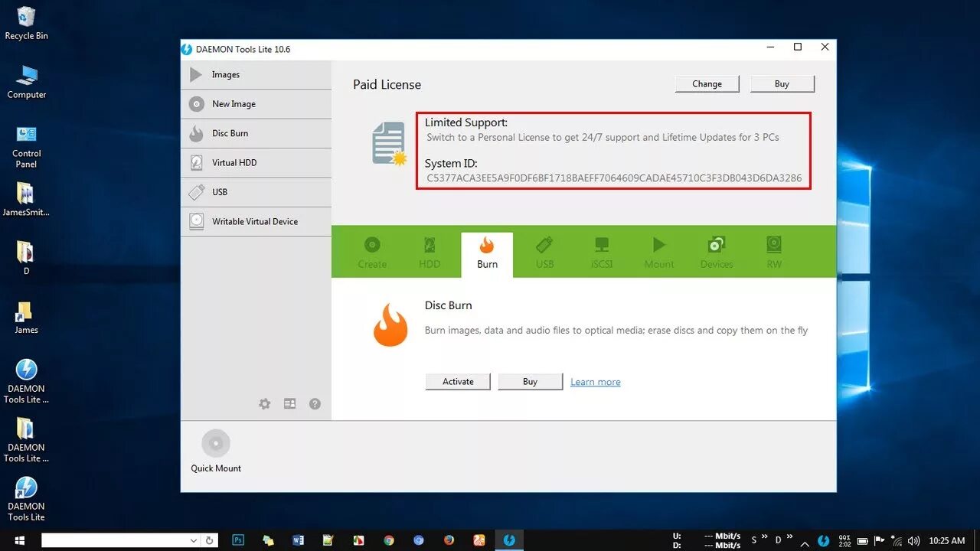
Task: Click the Change license button
Action: (x=707, y=83)
